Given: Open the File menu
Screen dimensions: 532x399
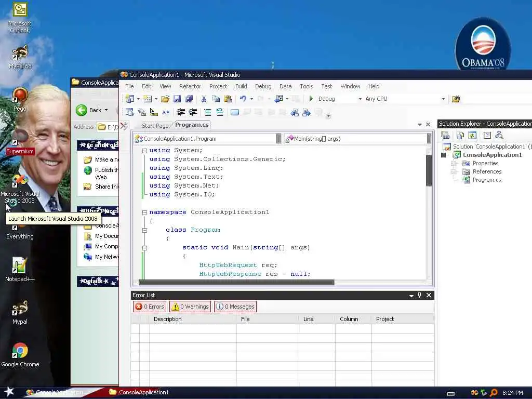Looking at the screenshot, I should 129,86.
